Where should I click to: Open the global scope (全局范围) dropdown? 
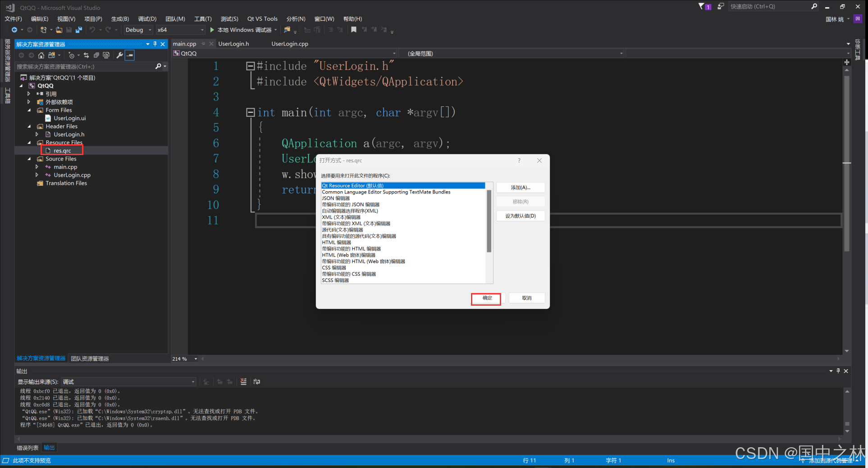512,53
